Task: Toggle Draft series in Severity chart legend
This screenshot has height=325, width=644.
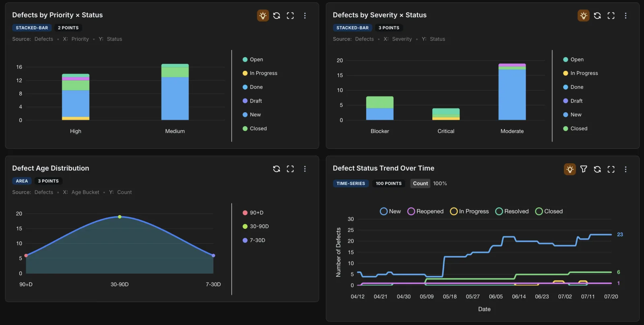Action: click(x=573, y=101)
